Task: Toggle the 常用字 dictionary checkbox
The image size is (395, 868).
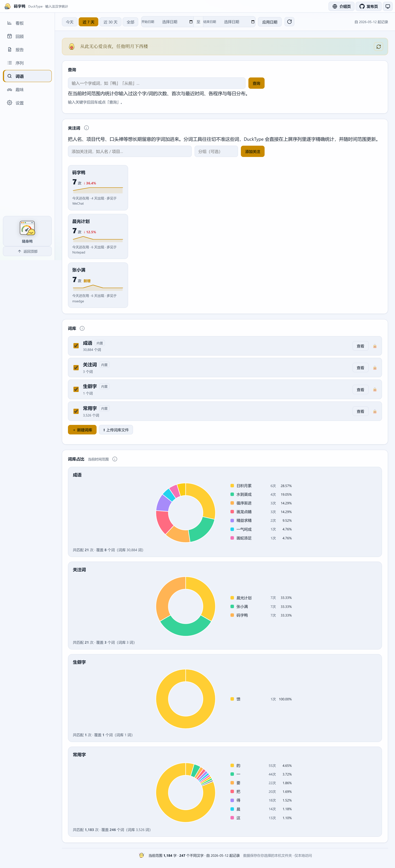Action: 76,411
